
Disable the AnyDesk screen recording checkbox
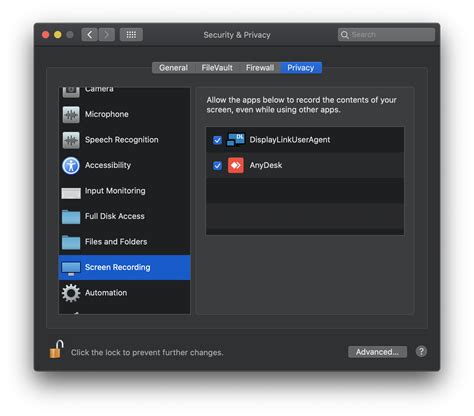[x=217, y=166]
